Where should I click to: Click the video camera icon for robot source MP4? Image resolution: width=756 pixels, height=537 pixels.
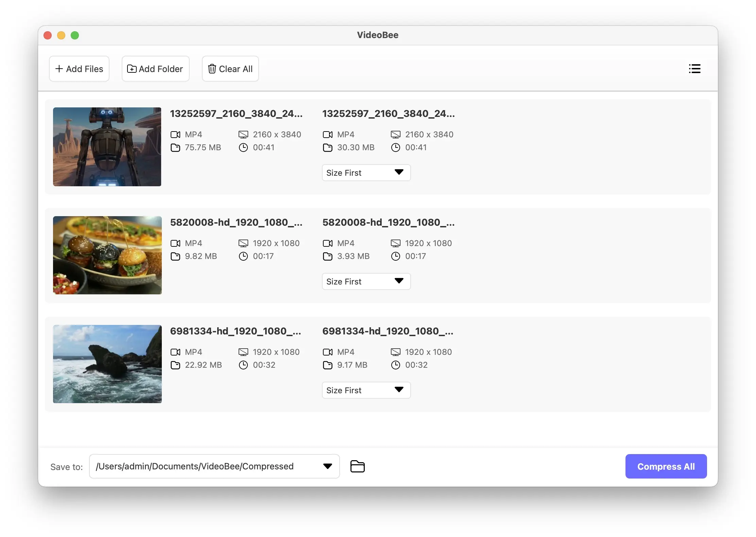175,135
